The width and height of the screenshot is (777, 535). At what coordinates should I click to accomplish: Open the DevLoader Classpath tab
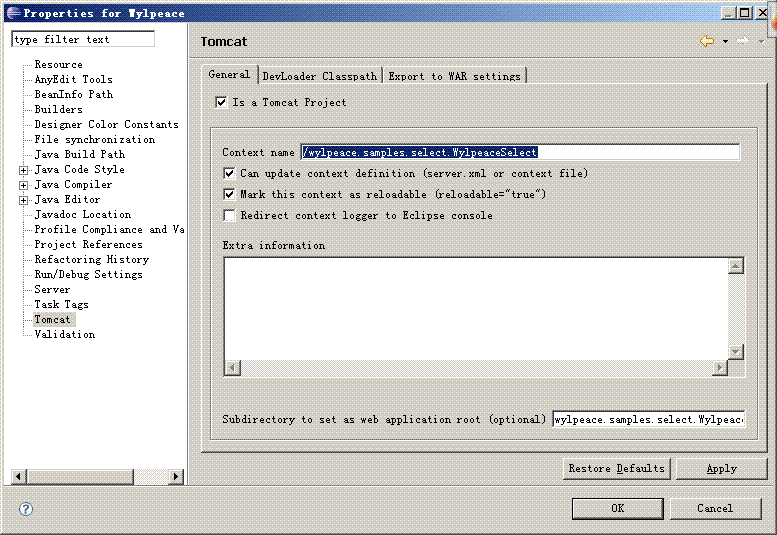point(320,76)
